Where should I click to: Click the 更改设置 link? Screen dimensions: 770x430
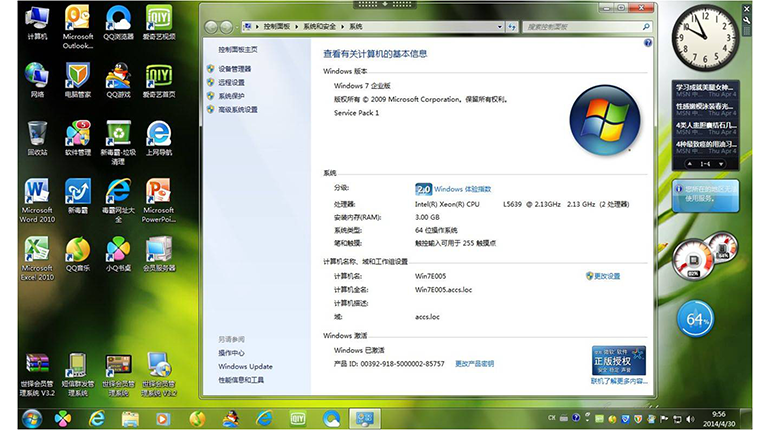point(607,276)
